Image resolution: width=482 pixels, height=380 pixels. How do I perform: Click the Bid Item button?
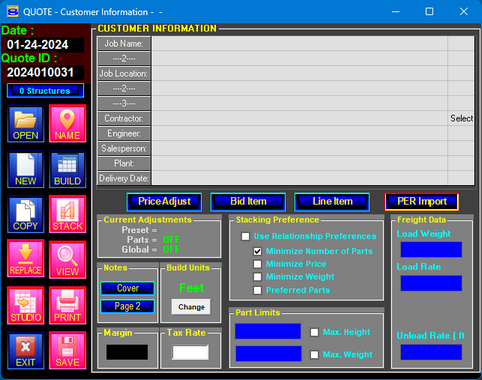click(x=248, y=202)
